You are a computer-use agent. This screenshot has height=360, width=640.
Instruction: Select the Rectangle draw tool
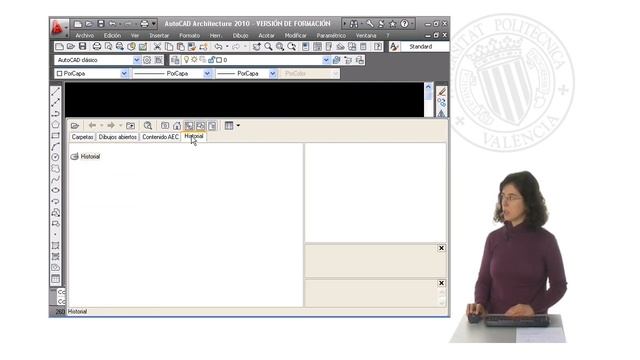tap(56, 136)
